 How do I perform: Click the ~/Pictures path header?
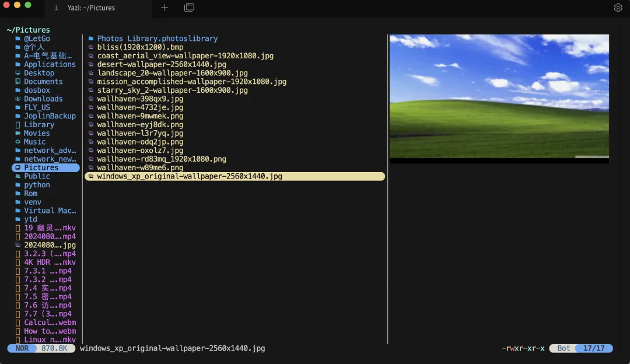[x=28, y=30]
